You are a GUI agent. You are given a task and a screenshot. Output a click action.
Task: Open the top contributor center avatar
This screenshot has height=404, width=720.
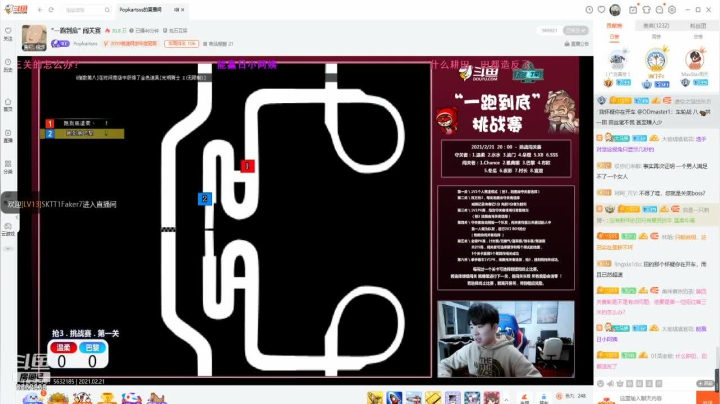point(656,60)
